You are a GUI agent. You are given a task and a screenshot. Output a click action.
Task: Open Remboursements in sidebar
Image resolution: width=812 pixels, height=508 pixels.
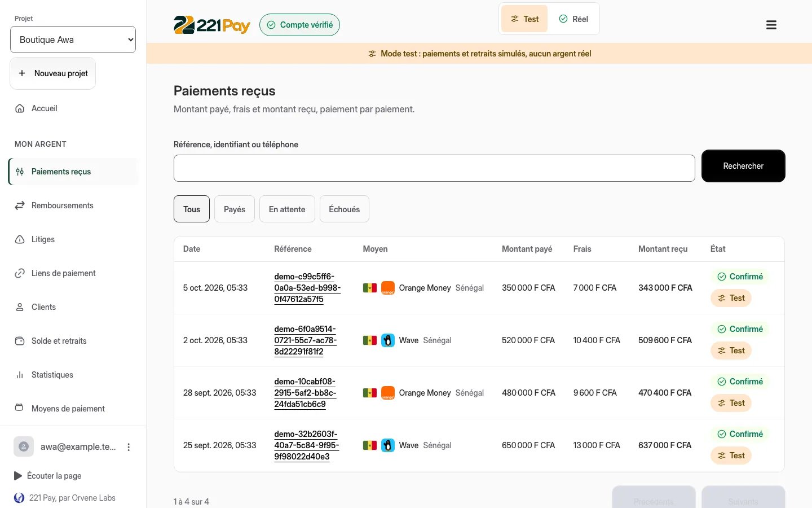coord(73,205)
